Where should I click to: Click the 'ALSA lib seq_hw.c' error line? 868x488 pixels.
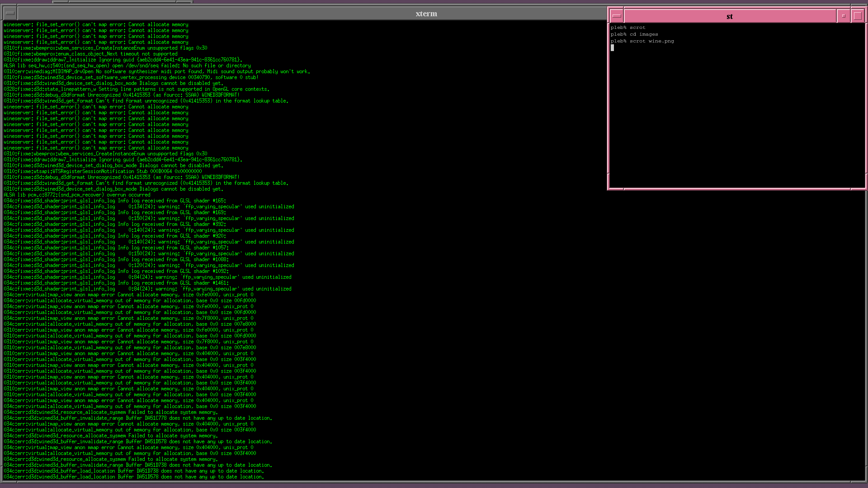[127, 66]
